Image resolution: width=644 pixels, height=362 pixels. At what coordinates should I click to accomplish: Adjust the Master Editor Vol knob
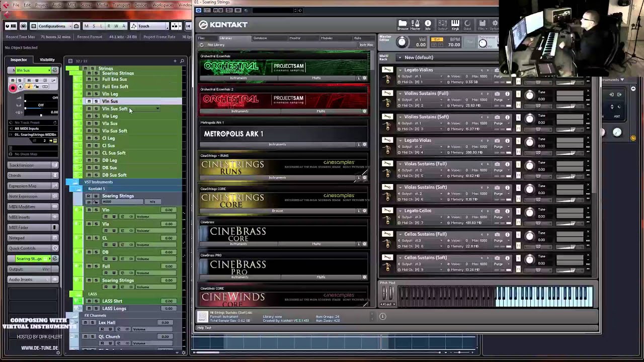(402, 42)
